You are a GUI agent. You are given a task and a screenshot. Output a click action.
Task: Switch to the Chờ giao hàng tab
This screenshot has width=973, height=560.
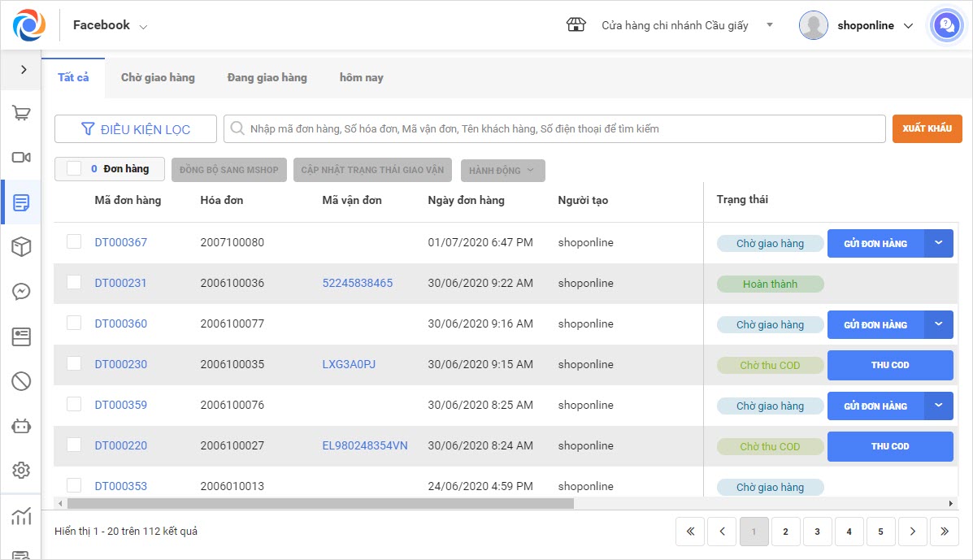tap(158, 78)
